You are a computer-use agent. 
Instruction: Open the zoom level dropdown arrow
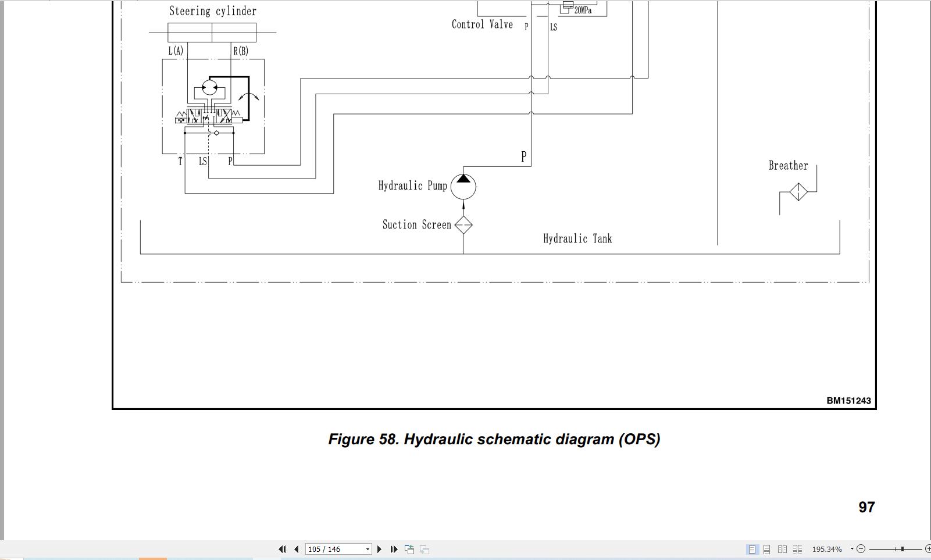pos(852,549)
